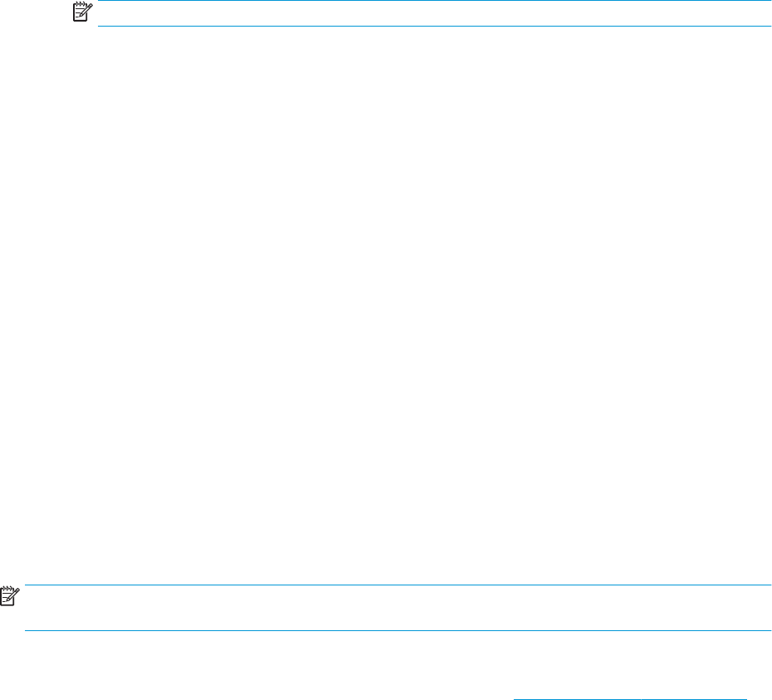Click the gap between the two underlined link segments

pyautogui.click(x=641, y=698)
